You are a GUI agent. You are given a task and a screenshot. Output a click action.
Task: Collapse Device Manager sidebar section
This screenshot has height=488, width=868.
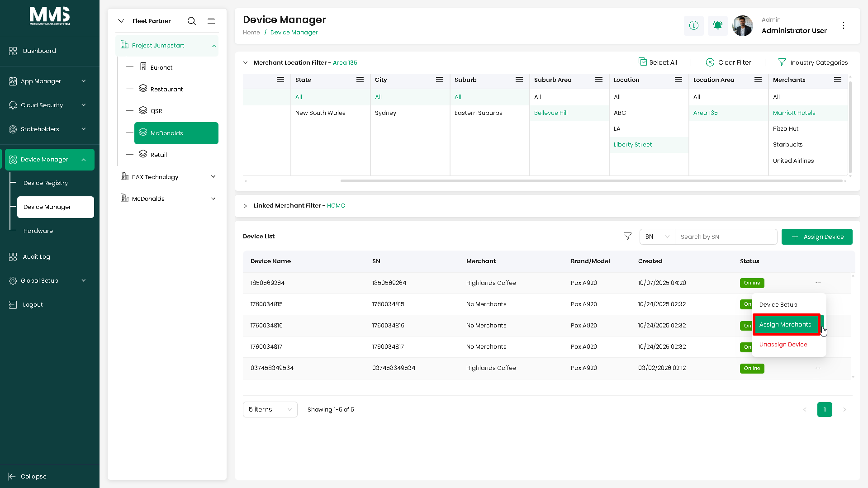point(84,160)
